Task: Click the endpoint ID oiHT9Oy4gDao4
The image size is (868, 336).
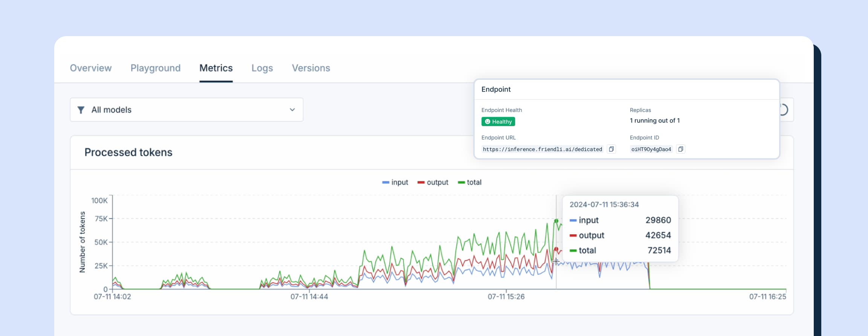Action: click(x=651, y=149)
